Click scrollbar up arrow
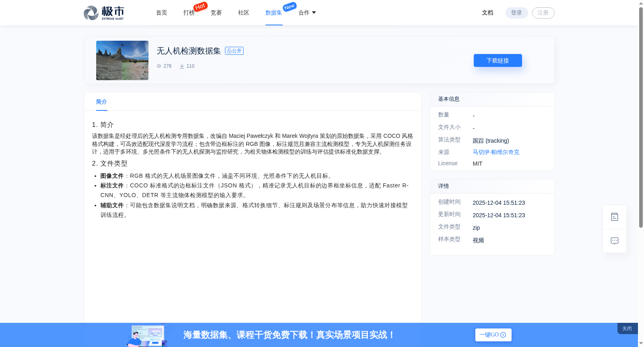644x347 pixels. point(641,3)
